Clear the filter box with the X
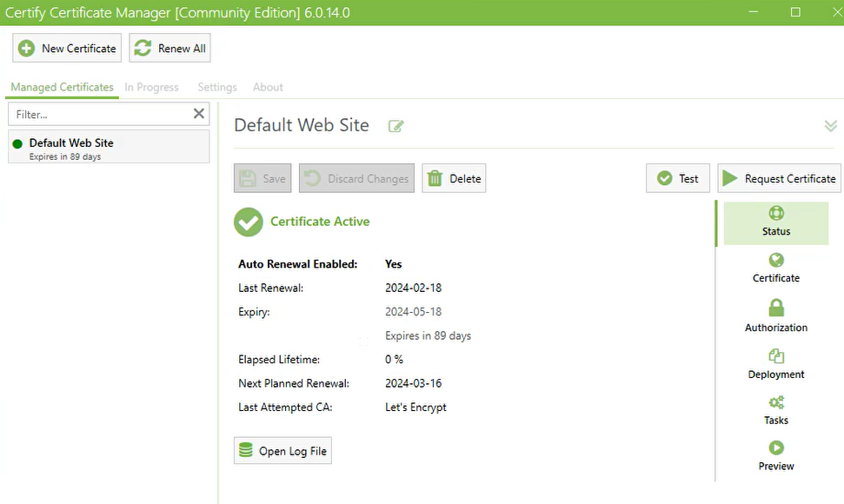Viewport: 844px width, 504px height. pos(198,113)
